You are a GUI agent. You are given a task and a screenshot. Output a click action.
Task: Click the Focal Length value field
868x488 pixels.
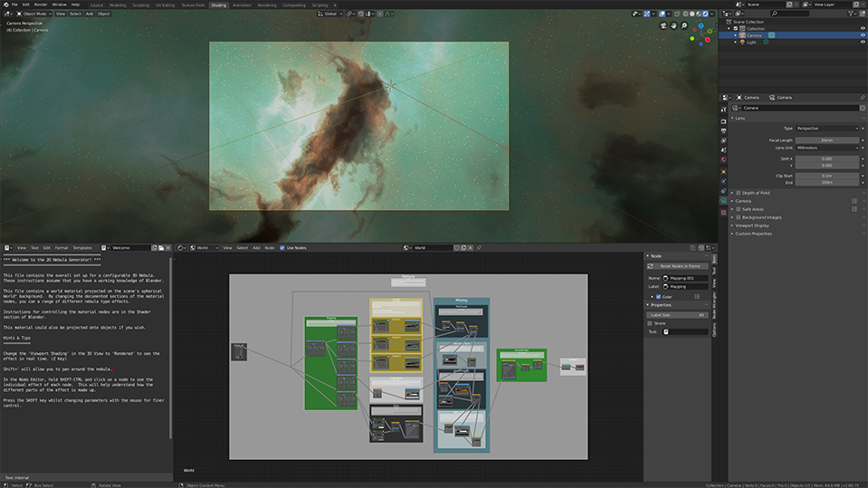827,140
